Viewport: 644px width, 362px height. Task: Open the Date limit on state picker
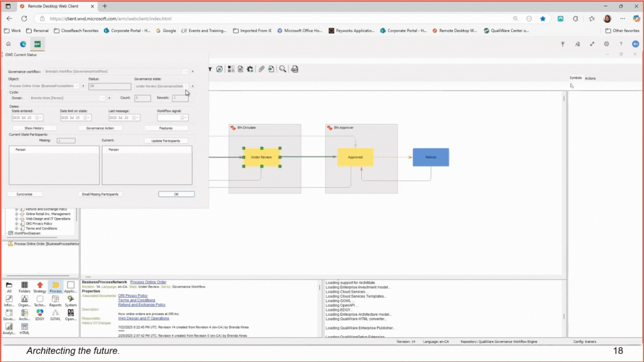86,118
